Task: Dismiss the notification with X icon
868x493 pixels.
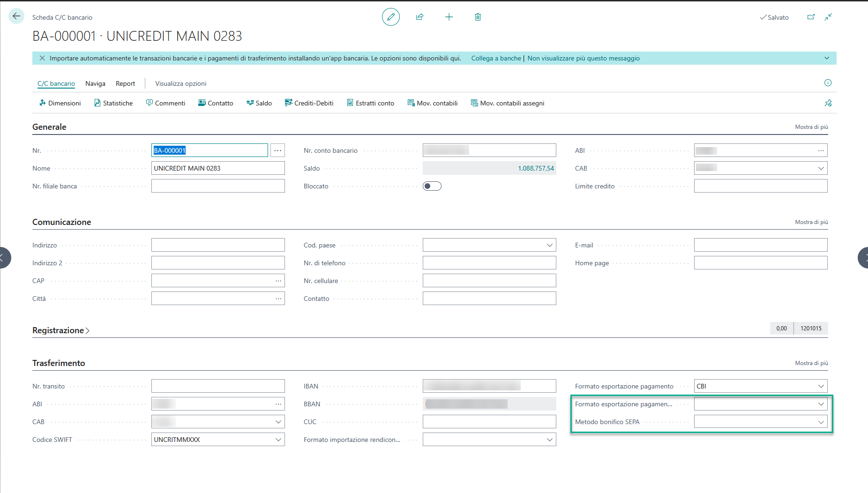Action: click(x=42, y=58)
